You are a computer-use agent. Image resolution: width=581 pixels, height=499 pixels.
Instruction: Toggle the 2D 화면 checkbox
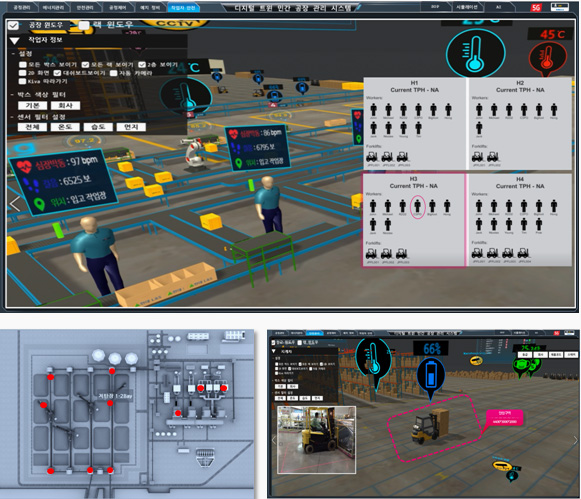[x=23, y=73]
